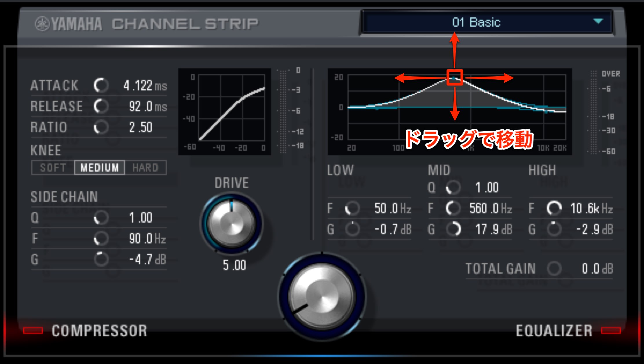The image size is (644, 364).
Task: Click the mid gain value 17.9 dB
Action: pyautogui.click(x=494, y=230)
